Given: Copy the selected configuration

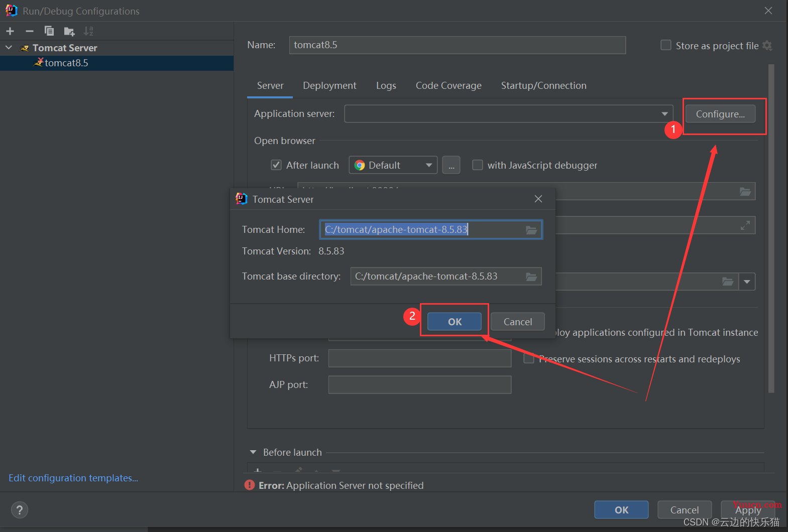Looking at the screenshot, I should point(49,31).
